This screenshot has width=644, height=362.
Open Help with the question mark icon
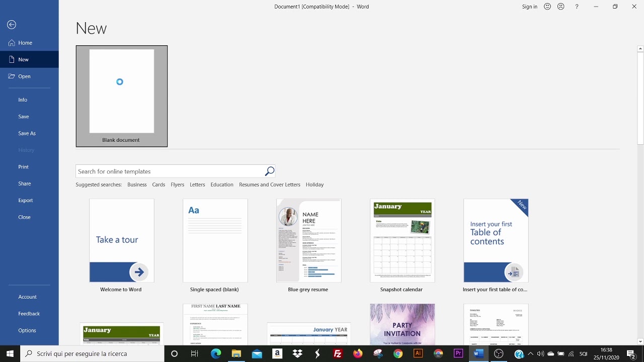point(577,7)
